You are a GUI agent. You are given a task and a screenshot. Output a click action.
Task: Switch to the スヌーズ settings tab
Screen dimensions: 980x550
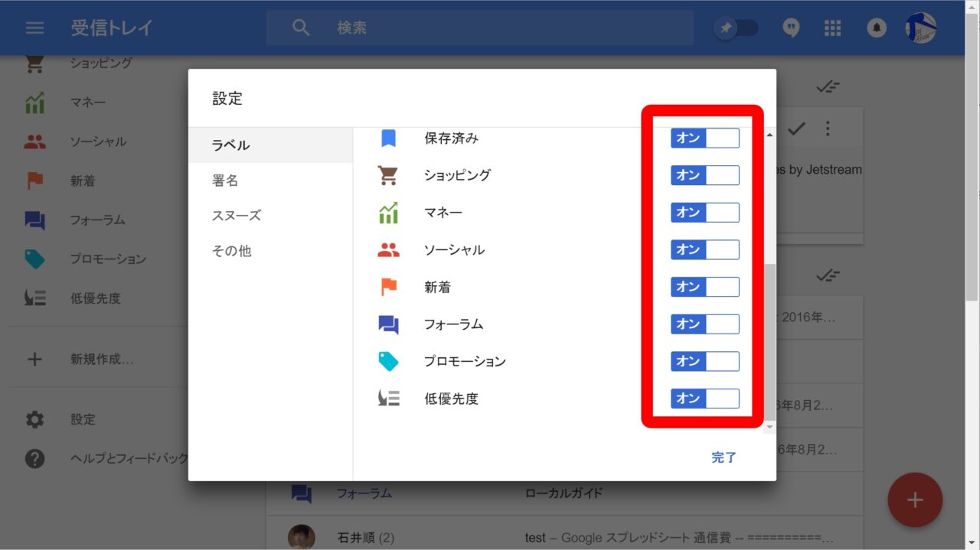tap(236, 216)
